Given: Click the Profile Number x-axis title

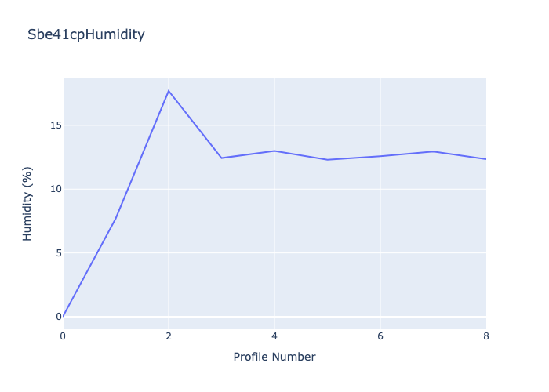Looking at the screenshot, I should (x=274, y=357).
